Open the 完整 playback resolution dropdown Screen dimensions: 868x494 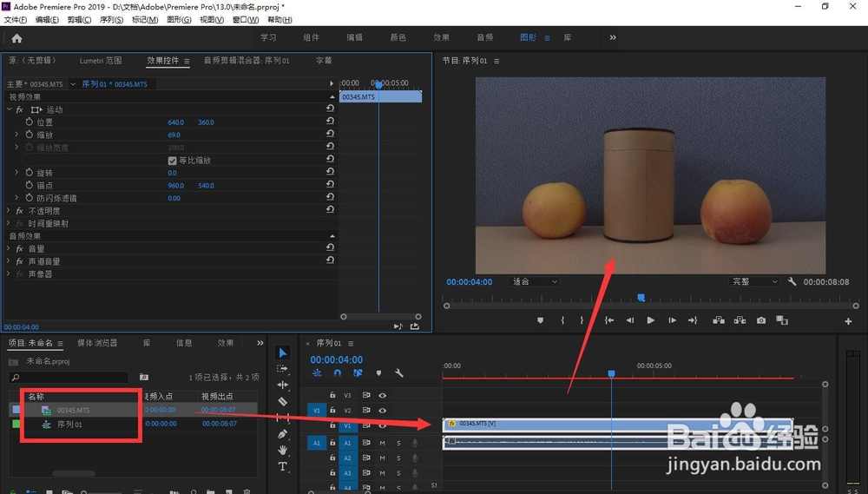(754, 281)
